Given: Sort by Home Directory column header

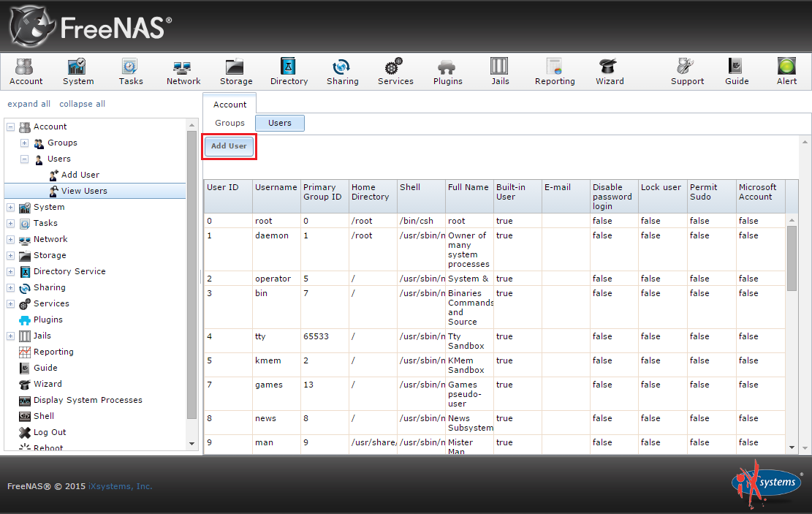Looking at the screenshot, I should [x=373, y=197].
